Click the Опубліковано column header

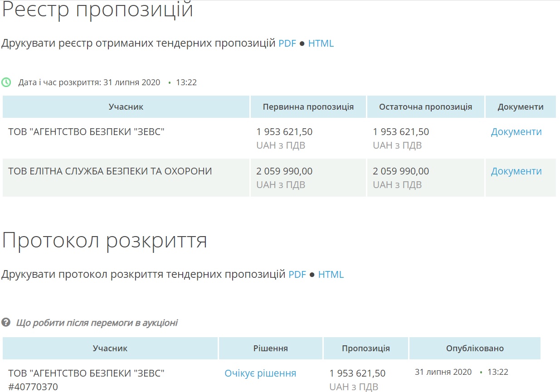[x=475, y=348]
